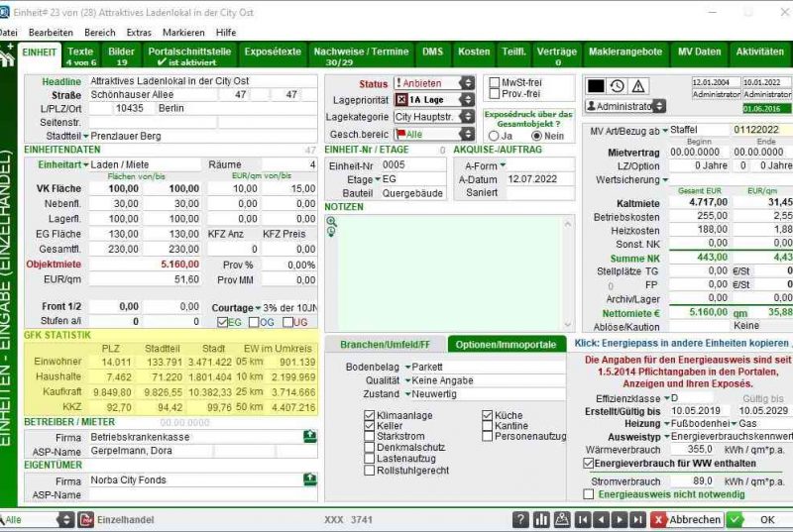Open Betreiber Firma record via green icon
The width and height of the screenshot is (793, 532).
pyautogui.click(x=310, y=436)
